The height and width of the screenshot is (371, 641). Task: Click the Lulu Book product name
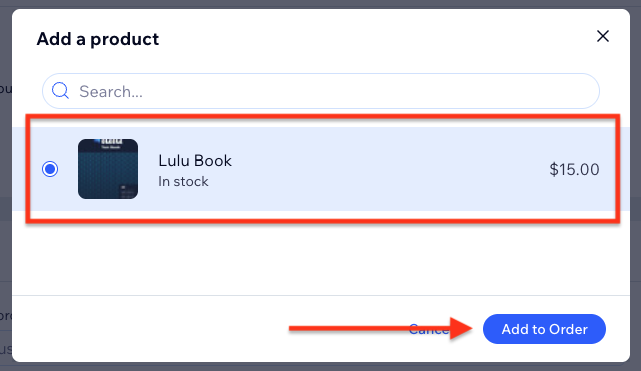click(x=195, y=161)
